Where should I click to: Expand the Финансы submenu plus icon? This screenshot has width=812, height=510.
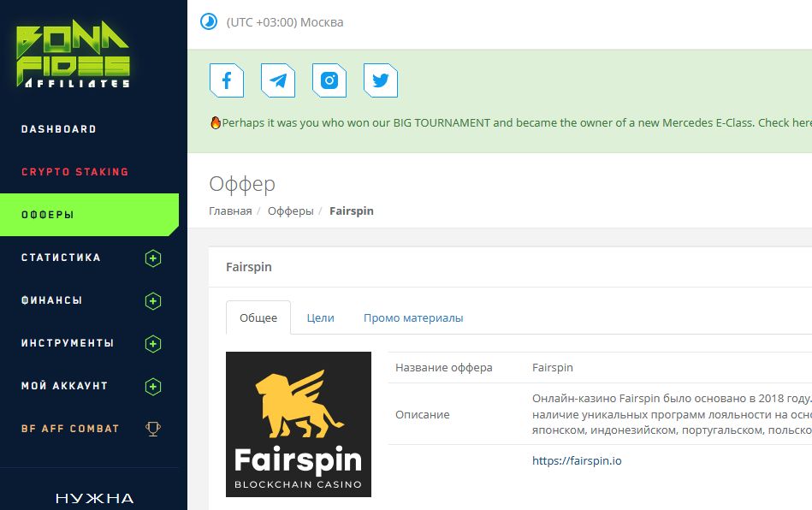pyautogui.click(x=153, y=301)
